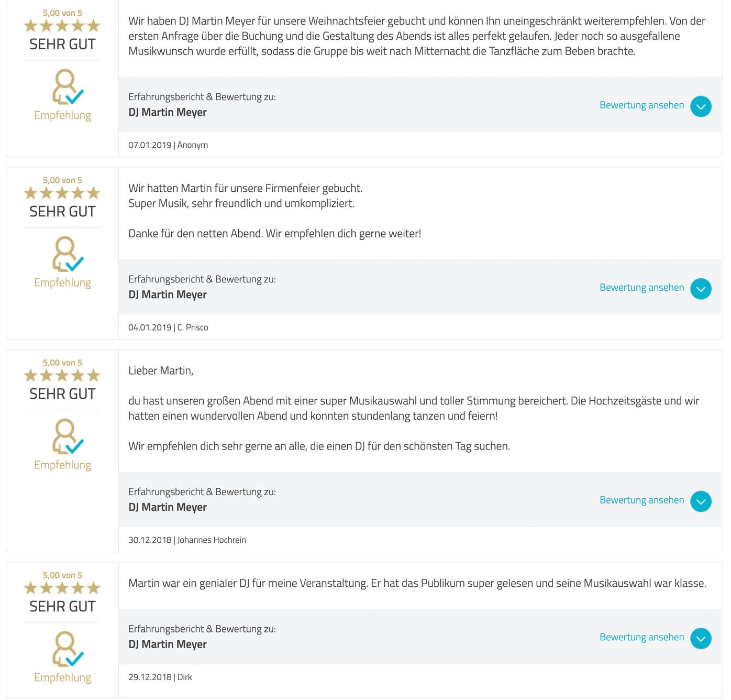Click the five-star rating in Anonym's review
This screenshot has width=731, height=700.
pos(62,26)
